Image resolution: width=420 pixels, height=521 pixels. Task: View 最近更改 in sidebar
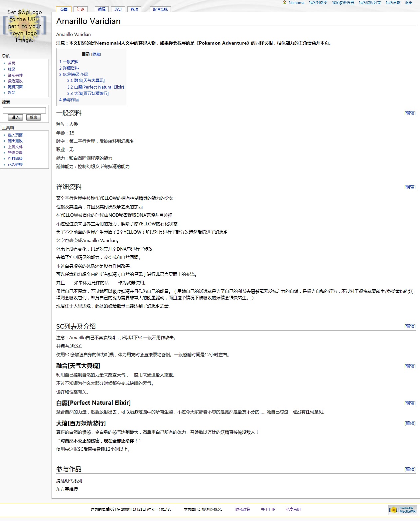tap(15, 81)
